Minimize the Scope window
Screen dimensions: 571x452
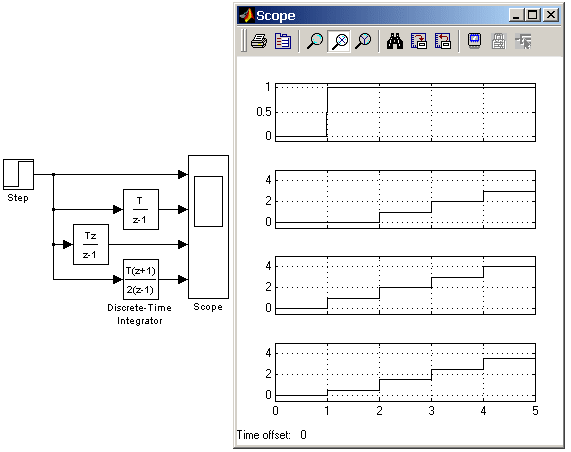(x=516, y=15)
